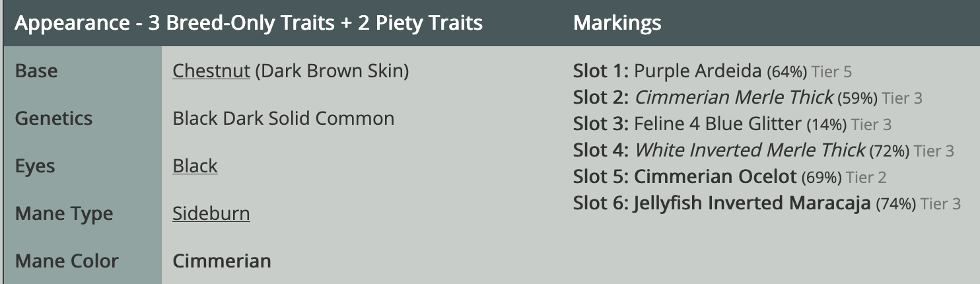Click Slot 6 Jellyfish Inverted Maracaja marking
The width and height of the screenshot is (980, 284).
coord(752,203)
